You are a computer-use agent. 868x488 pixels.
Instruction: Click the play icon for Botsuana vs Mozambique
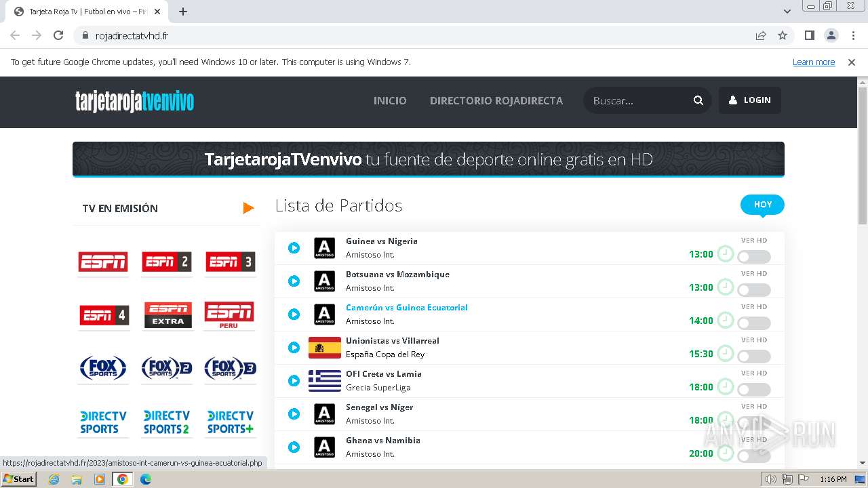pyautogui.click(x=294, y=281)
